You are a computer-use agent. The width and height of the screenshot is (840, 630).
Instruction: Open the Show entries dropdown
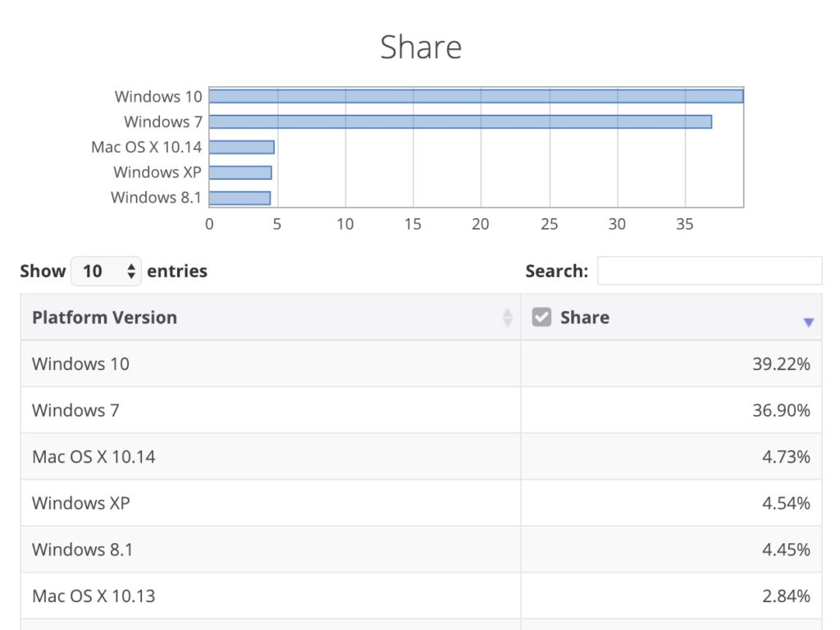tap(106, 271)
